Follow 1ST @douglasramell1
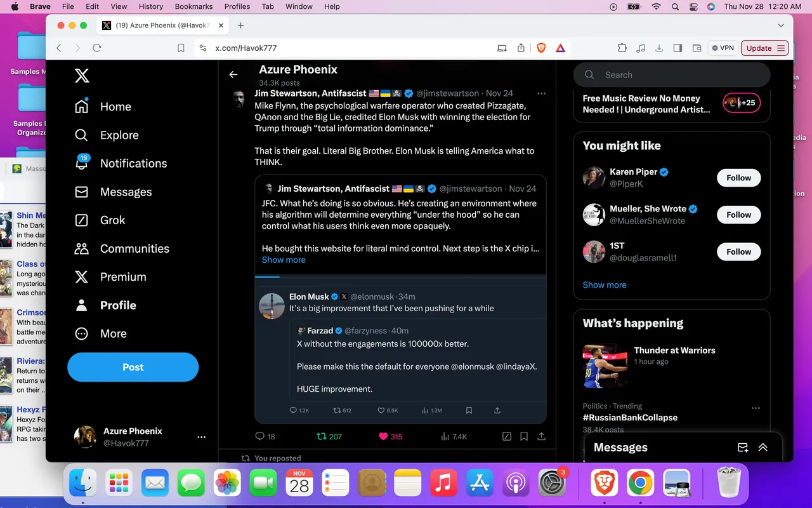This screenshot has height=508, width=812. pyautogui.click(x=738, y=251)
